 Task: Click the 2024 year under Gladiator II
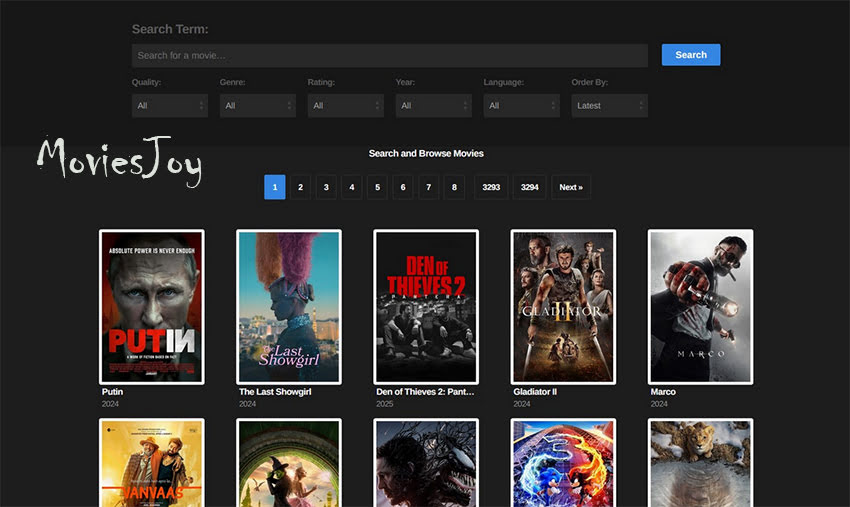pyautogui.click(x=521, y=404)
